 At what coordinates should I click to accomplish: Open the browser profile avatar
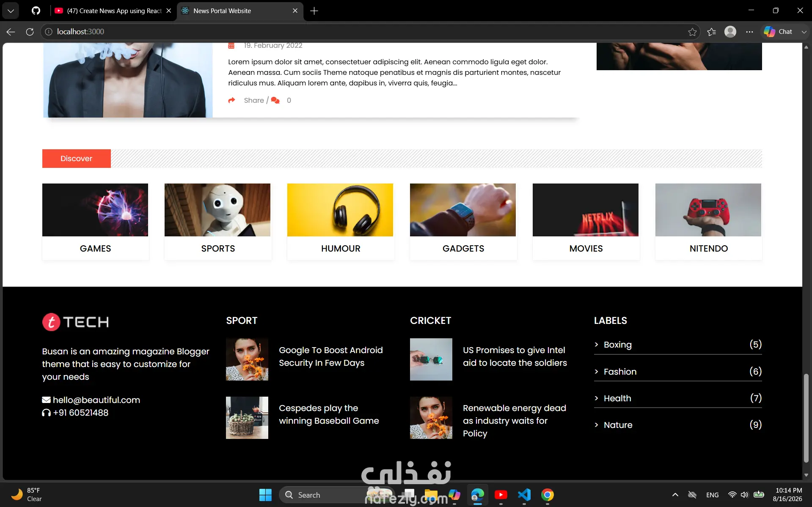tap(730, 32)
